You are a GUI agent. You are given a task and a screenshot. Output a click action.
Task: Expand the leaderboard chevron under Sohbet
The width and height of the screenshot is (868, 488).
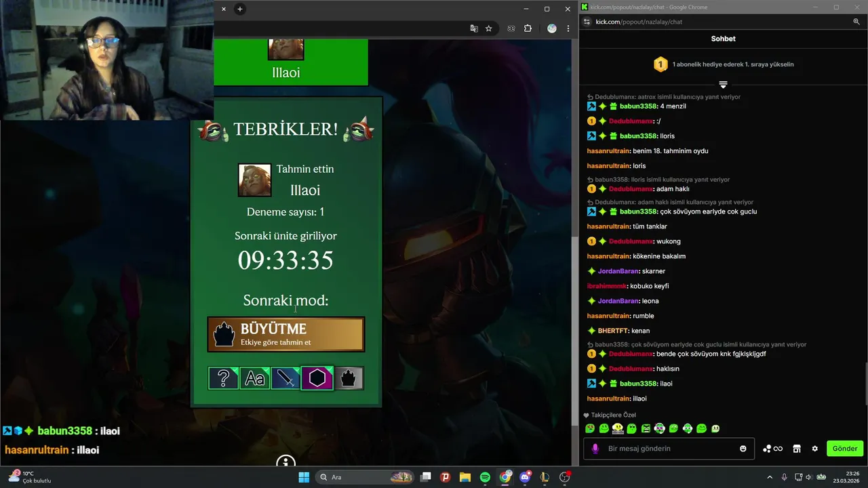[723, 85]
